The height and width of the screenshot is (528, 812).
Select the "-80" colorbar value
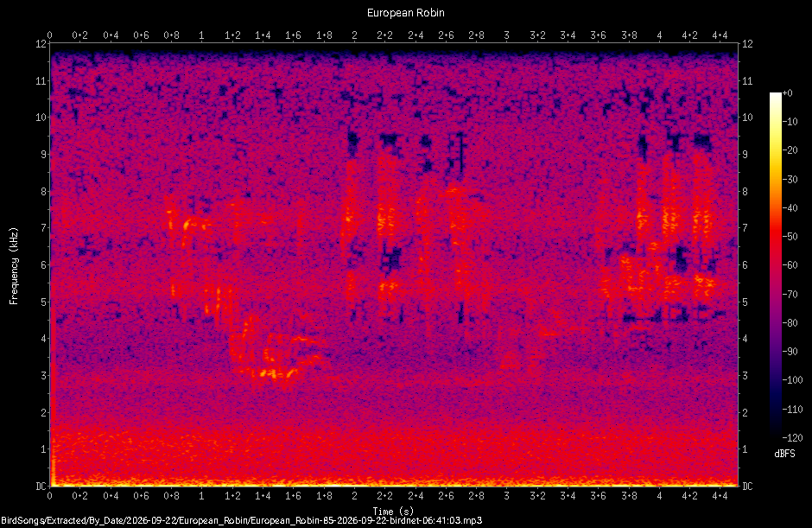[790, 322]
